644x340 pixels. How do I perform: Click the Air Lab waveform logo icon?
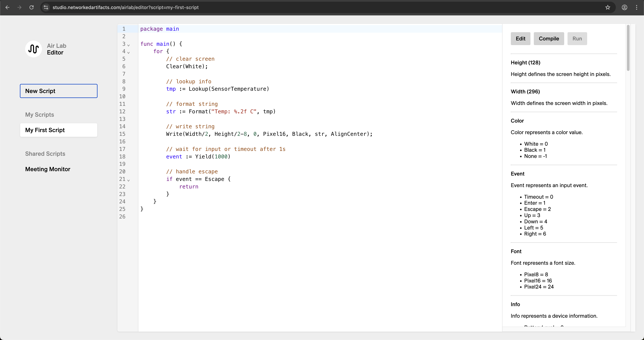(33, 49)
